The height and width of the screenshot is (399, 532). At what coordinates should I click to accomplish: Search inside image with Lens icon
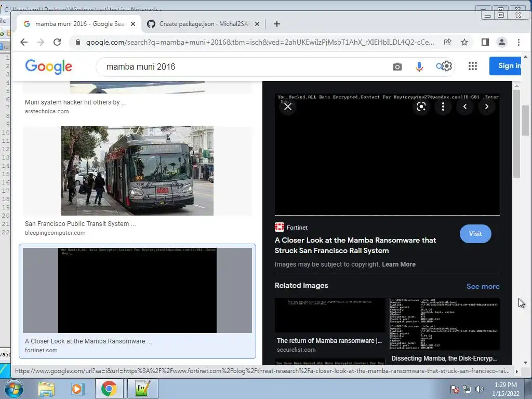tap(421, 107)
